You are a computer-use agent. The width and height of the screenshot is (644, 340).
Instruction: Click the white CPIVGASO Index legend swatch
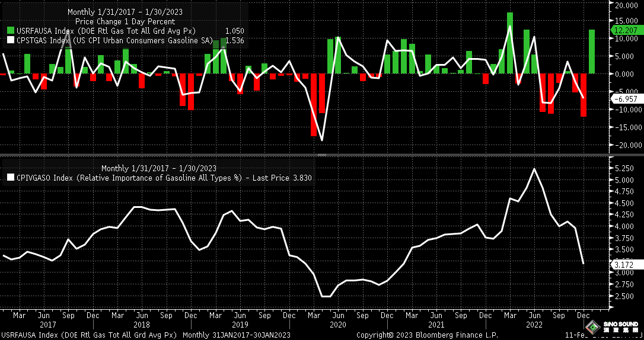(10, 178)
